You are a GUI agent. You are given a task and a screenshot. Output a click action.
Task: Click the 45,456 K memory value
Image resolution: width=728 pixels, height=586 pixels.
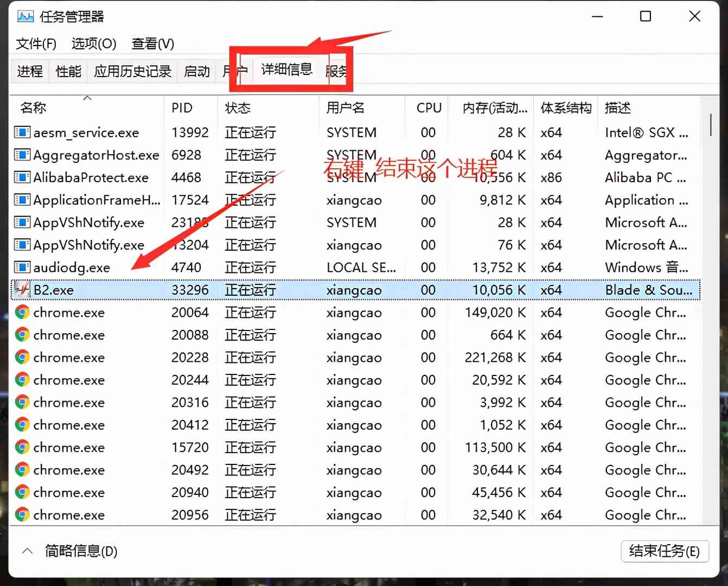click(x=499, y=493)
